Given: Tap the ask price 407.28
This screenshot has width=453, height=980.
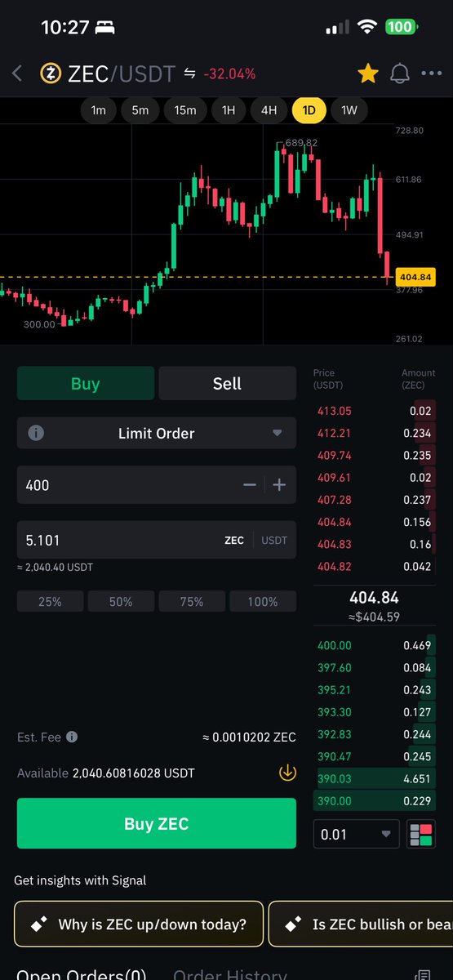Looking at the screenshot, I should [334, 499].
